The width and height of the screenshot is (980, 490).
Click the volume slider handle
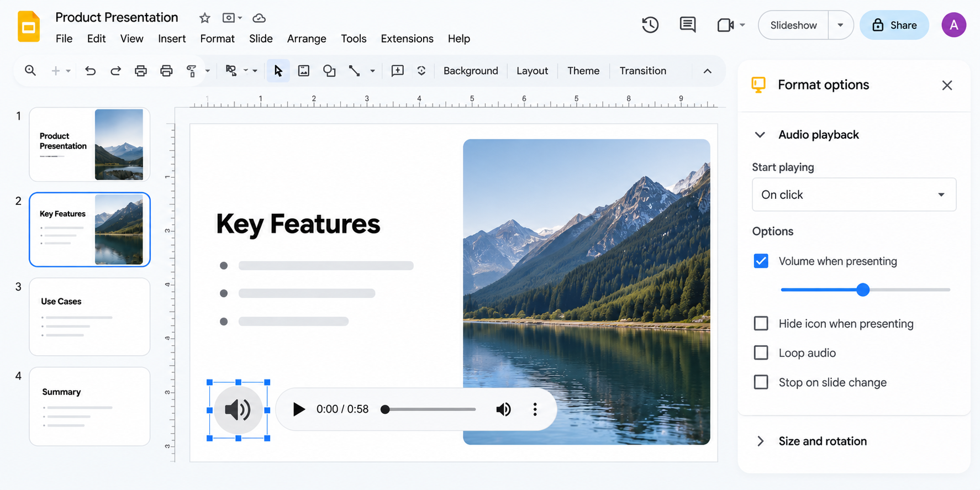(x=863, y=289)
